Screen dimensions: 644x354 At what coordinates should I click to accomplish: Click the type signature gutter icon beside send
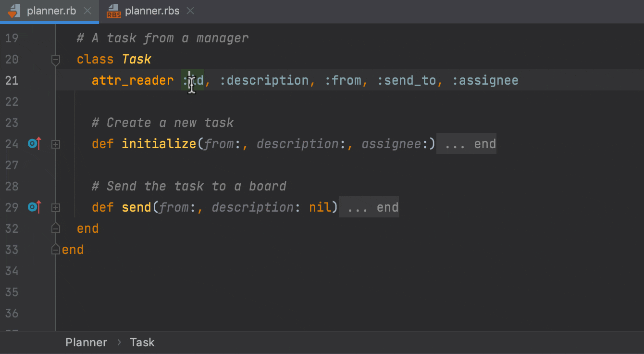(x=33, y=207)
